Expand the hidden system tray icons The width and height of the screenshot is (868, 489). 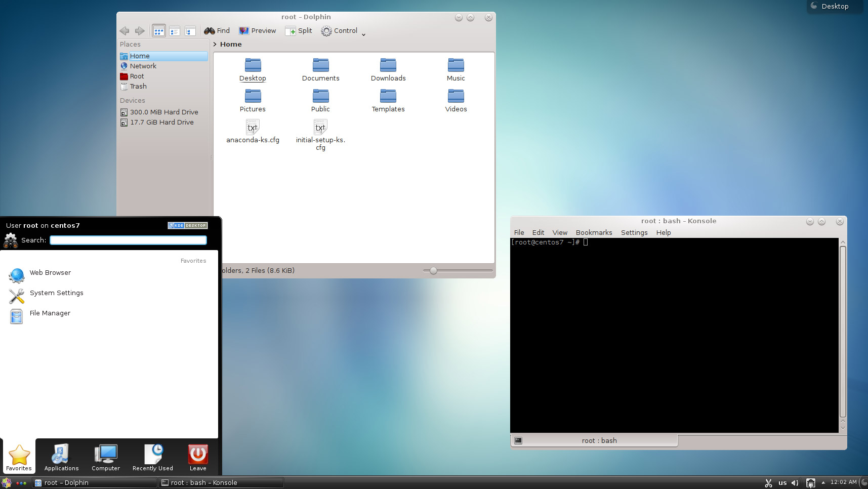tap(822, 483)
